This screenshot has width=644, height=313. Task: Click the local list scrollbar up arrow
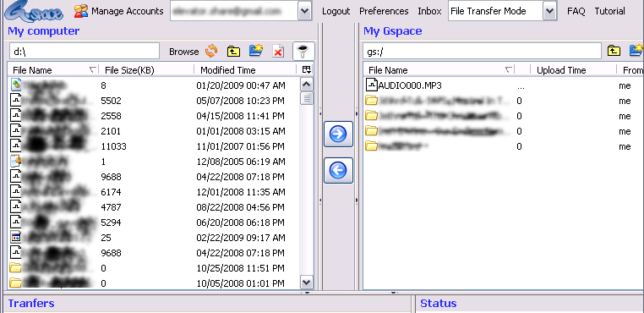(x=307, y=85)
